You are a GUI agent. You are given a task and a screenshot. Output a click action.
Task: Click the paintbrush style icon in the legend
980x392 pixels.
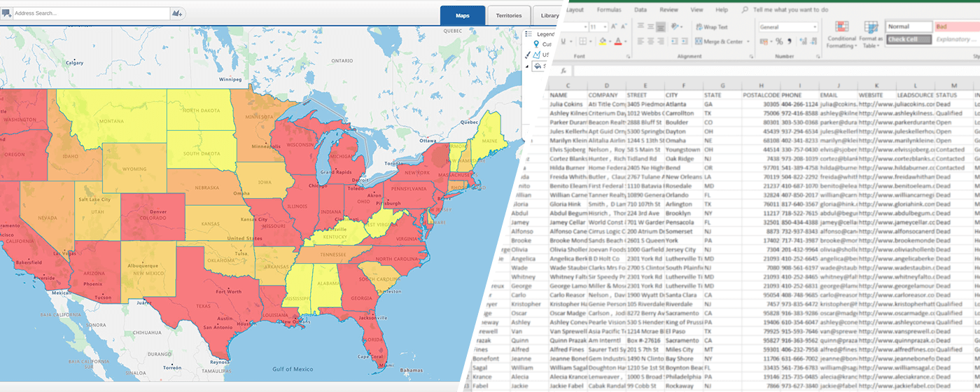point(527,55)
